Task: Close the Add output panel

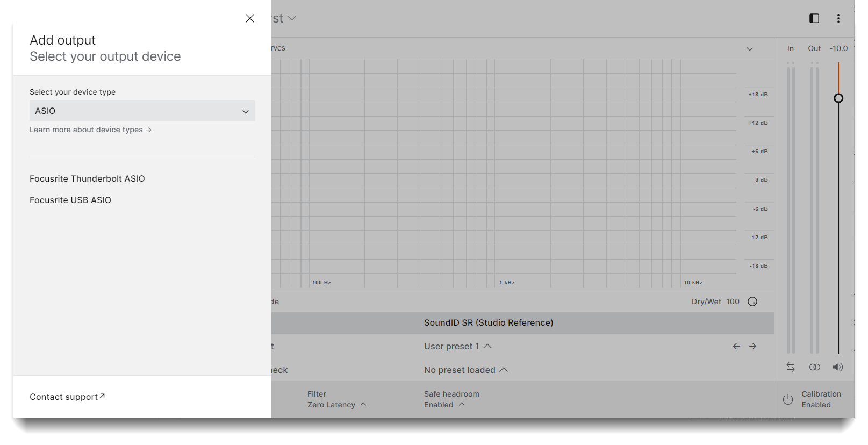Action: [x=250, y=18]
